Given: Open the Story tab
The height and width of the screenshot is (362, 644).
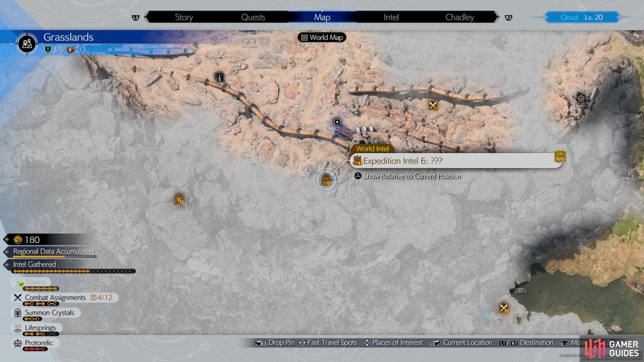Looking at the screenshot, I should (183, 17).
